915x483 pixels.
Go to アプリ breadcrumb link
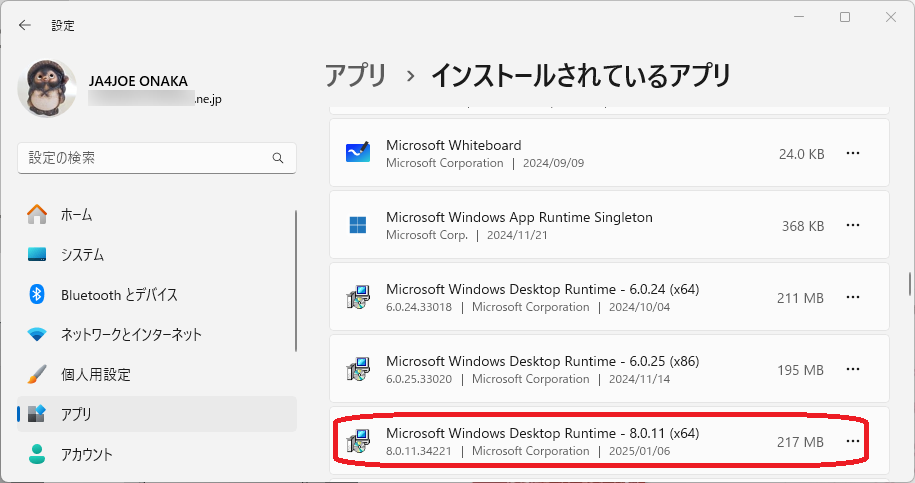(355, 75)
